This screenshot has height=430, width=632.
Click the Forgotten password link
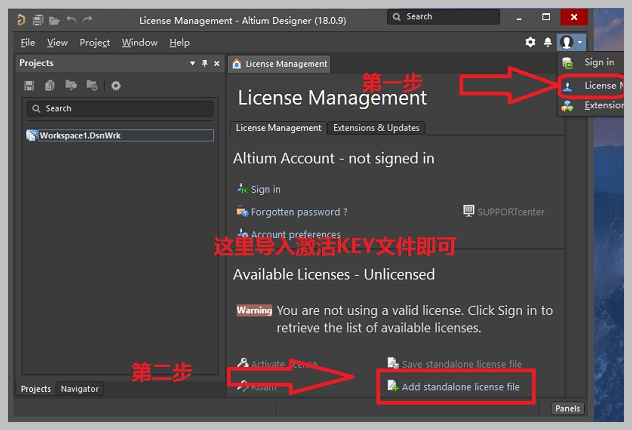click(x=299, y=212)
